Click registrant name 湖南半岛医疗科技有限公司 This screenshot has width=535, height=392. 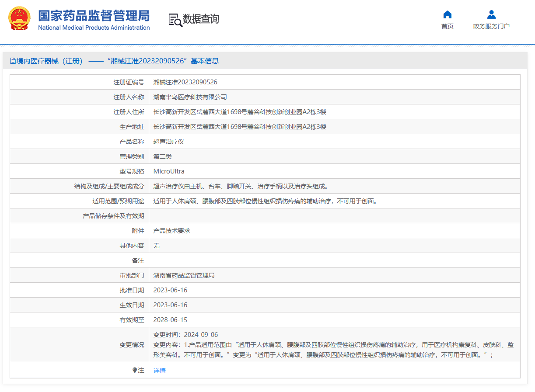(x=190, y=97)
